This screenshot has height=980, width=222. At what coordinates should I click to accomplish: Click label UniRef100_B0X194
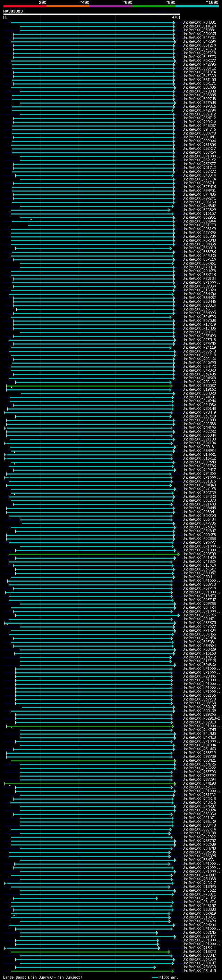click(x=199, y=443)
